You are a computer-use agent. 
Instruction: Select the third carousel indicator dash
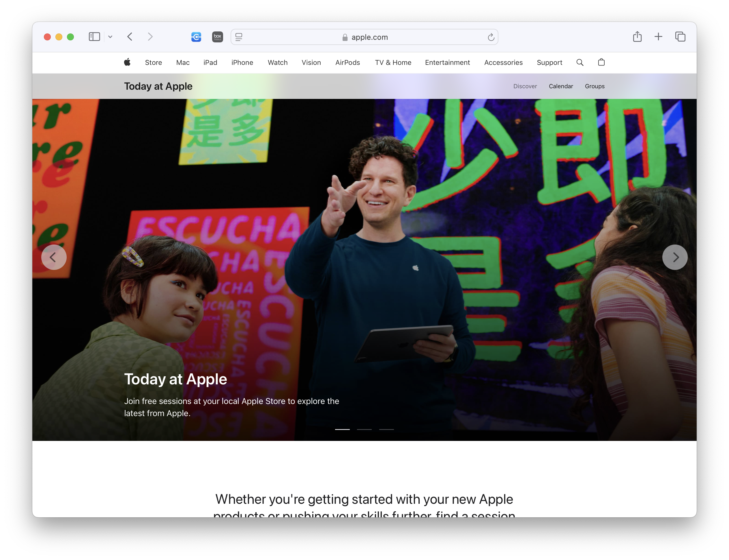(x=386, y=429)
